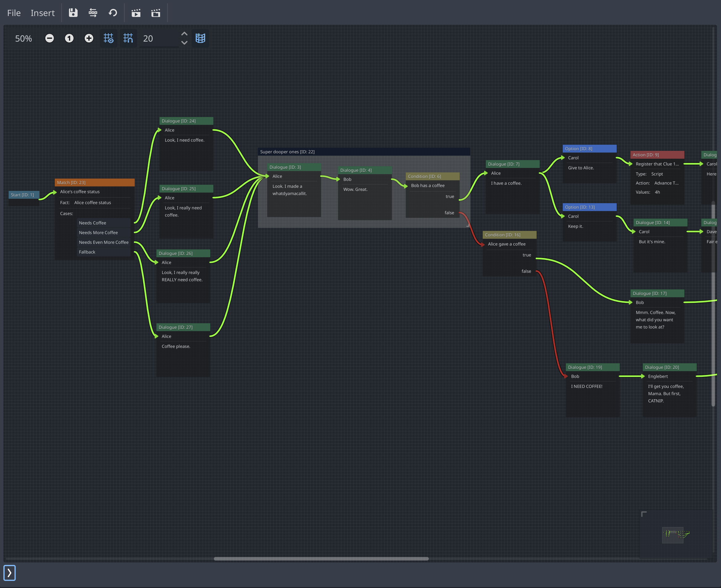Open the translation/arrange icon in the top toolbar
The image size is (721, 588).
click(x=93, y=13)
